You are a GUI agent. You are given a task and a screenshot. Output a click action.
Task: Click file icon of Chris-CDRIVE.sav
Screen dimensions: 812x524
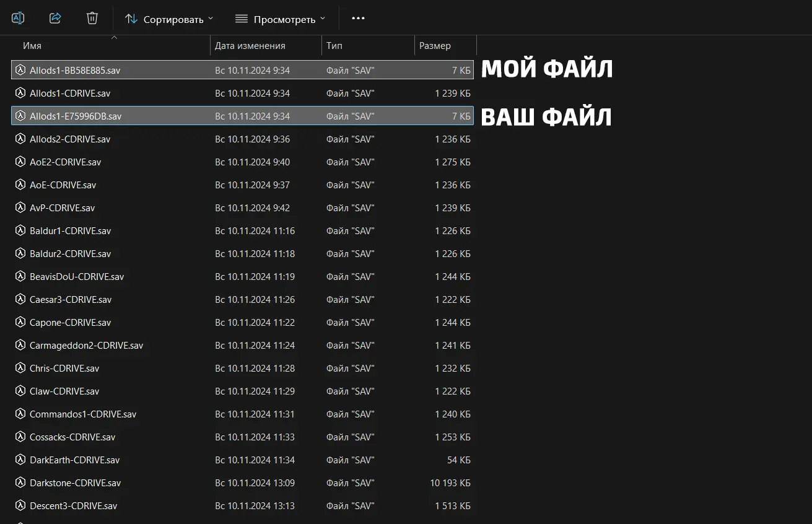20,368
